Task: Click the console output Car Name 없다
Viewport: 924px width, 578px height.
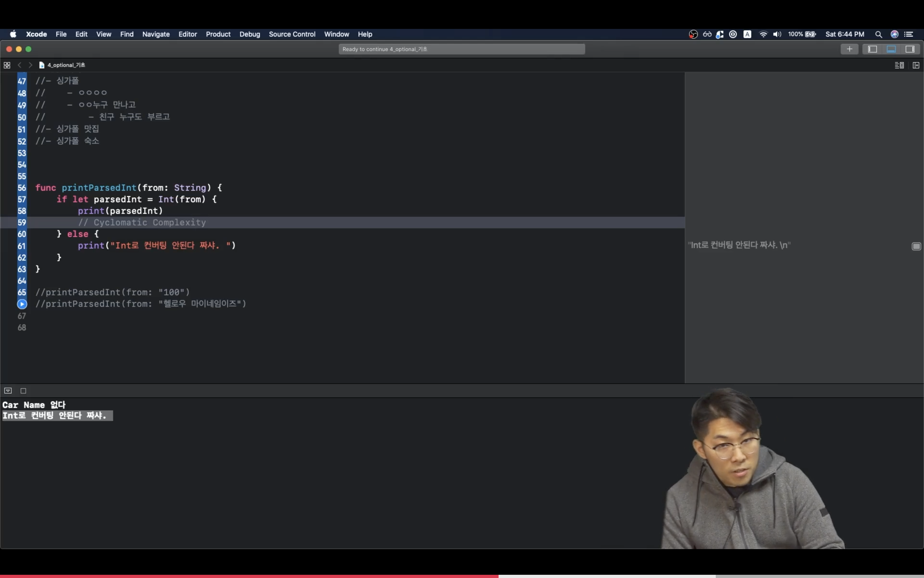Action: pyautogui.click(x=34, y=405)
